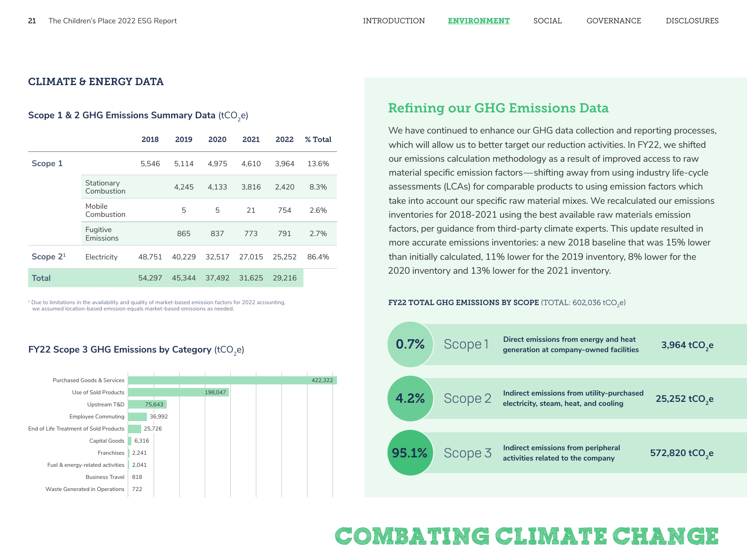This screenshot has height=560, width=747.
Task: Click The Children's Place 2022 ESG Report title
Action: (x=112, y=21)
